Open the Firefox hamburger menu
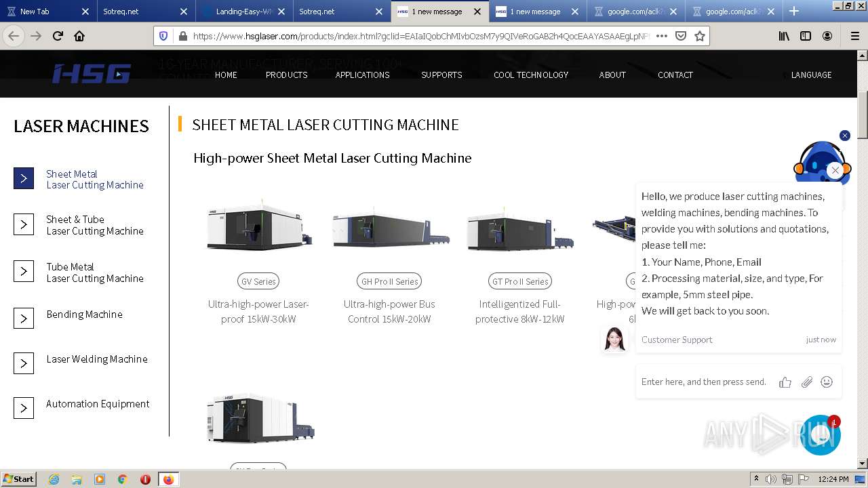 [854, 36]
